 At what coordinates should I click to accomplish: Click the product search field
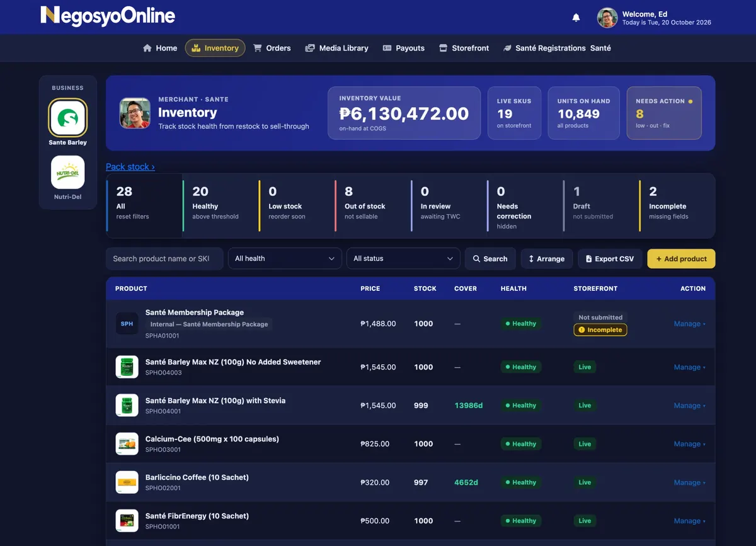[164, 258]
